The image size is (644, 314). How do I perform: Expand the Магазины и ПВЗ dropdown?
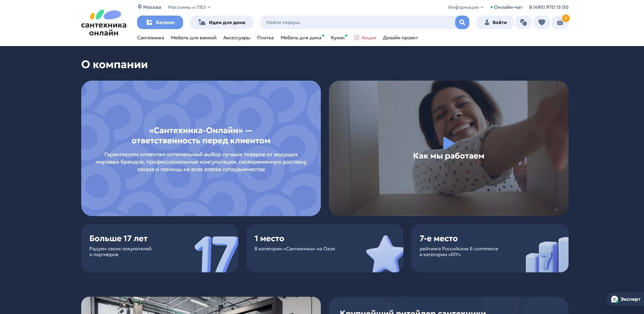(x=188, y=7)
